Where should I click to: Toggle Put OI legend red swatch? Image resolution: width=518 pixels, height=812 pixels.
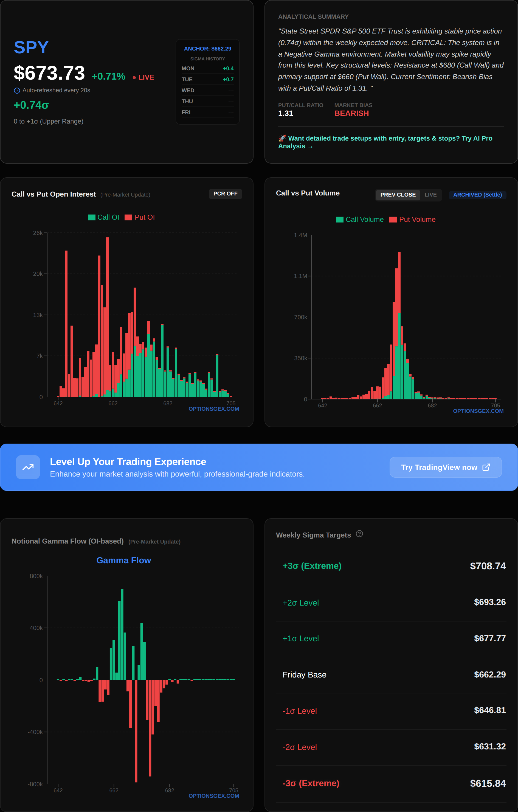[x=128, y=217]
